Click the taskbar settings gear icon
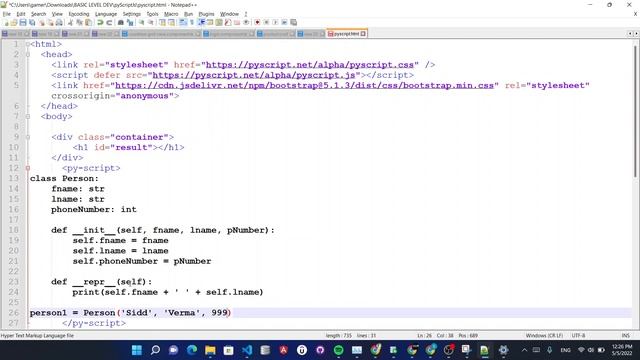The image size is (640, 360). click(503, 350)
